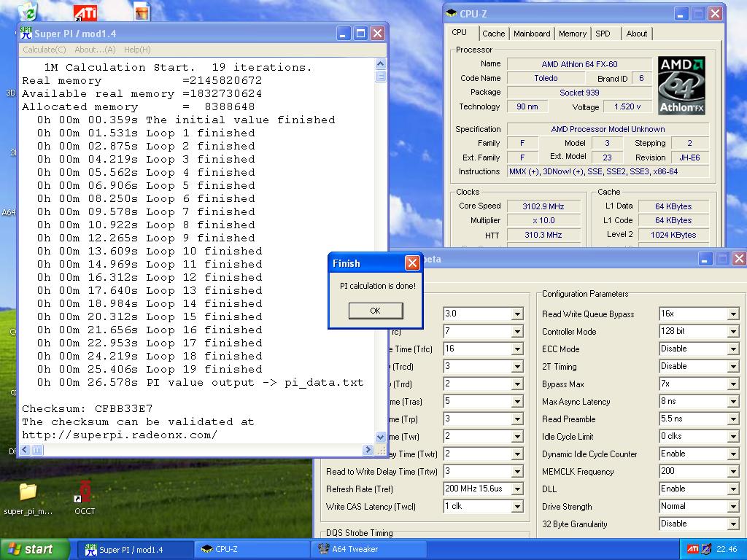Open the Windows Start menu
This screenshot has width=747, height=560.
coord(34,549)
